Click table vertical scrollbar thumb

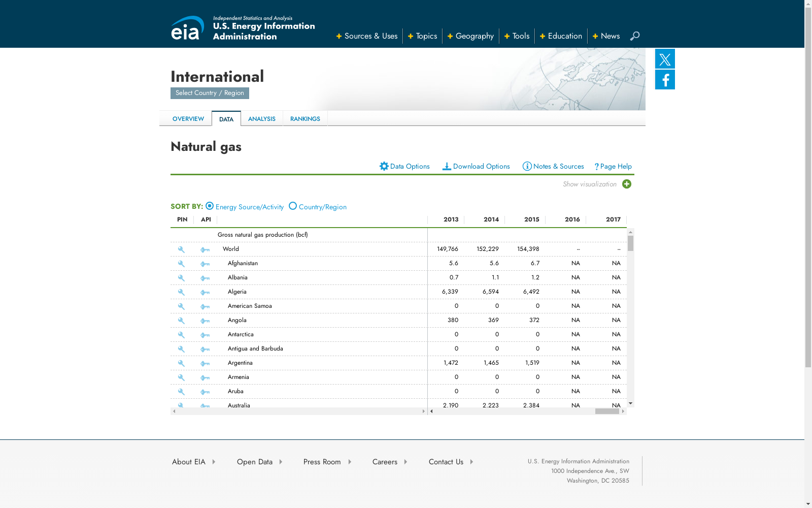pos(630,243)
